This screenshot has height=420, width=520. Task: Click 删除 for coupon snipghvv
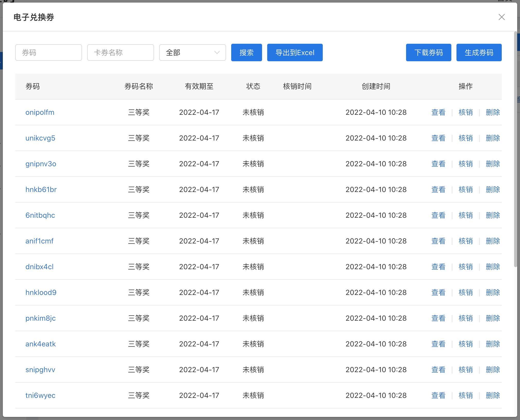coord(493,370)
